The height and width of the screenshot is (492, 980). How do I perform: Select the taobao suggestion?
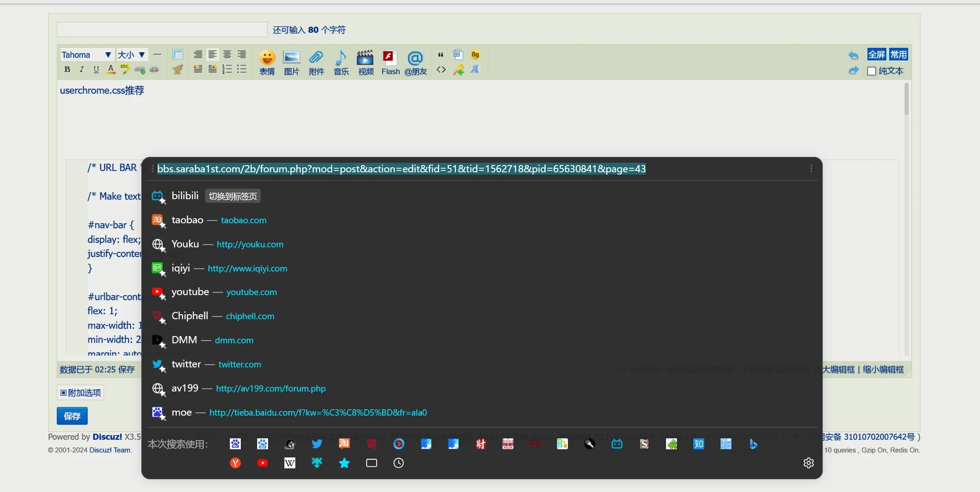482,220
